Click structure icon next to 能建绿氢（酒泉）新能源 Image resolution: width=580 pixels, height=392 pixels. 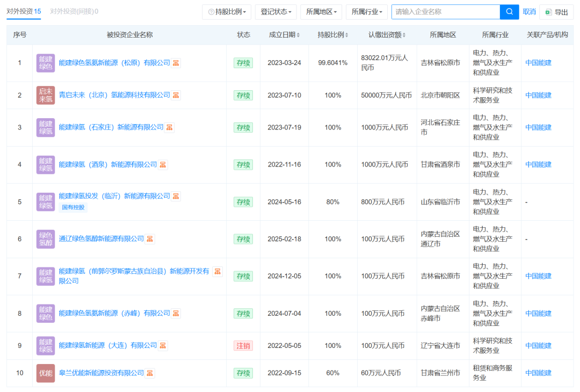click(163, 164)
